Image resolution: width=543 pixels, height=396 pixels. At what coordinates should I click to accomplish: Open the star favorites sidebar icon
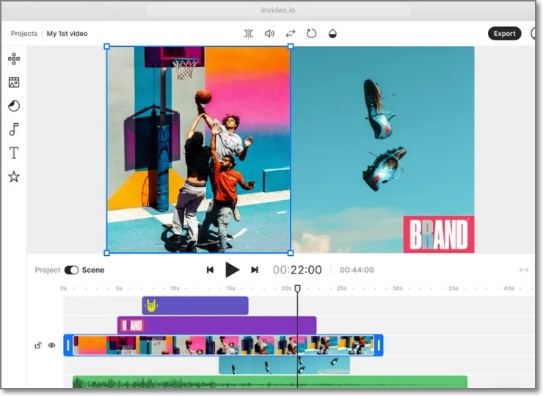pyautogui.click(x=14, y=177)
